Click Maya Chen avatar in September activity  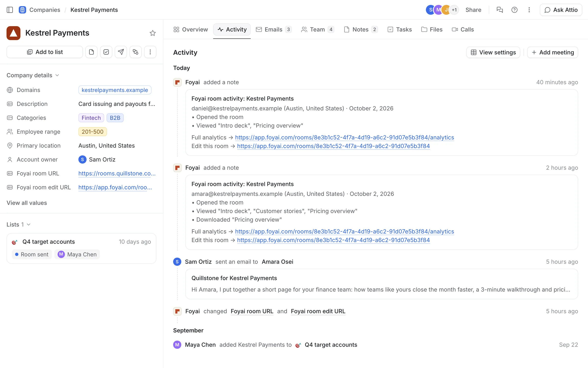(177, 345)
